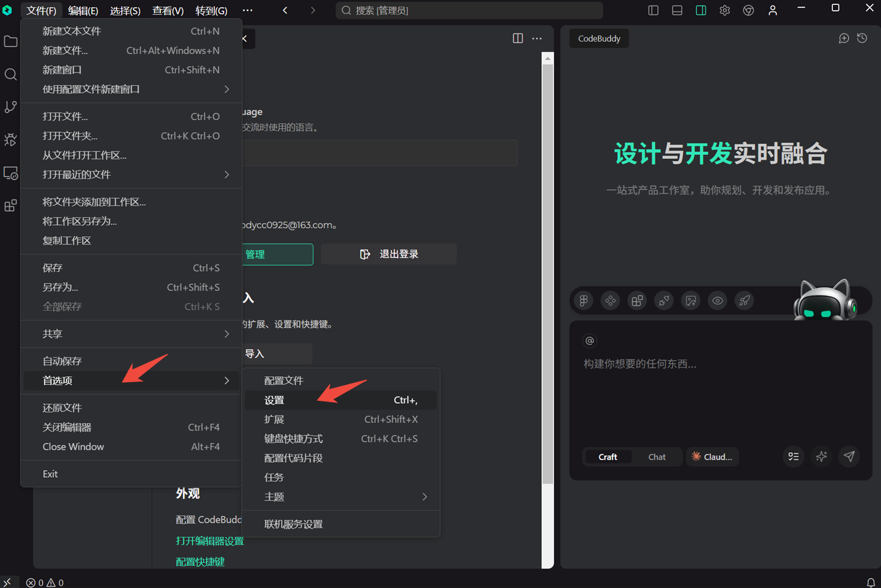Click the Figma icon in CodeBuddy toolbar

(x=584, y=300)
